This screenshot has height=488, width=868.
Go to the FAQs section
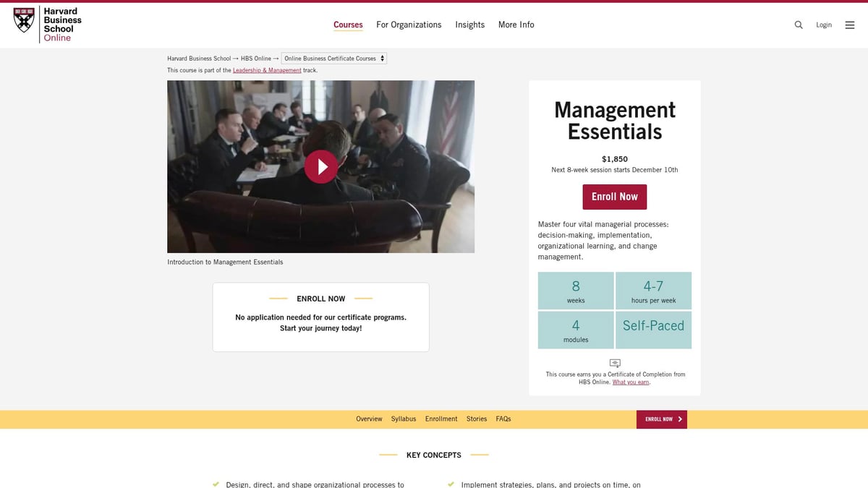point(503,419)
